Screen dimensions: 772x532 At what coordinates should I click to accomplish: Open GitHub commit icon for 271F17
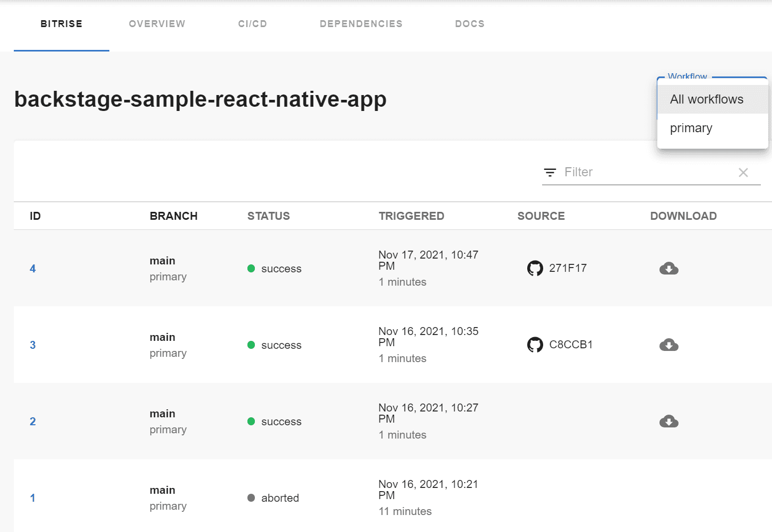point(535,268)
